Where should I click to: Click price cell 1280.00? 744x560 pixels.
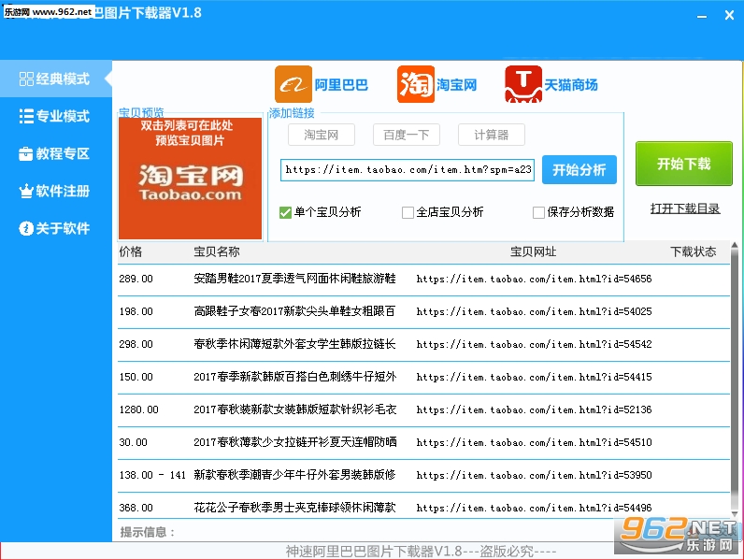pyautogui.click(x=138, y=410)
